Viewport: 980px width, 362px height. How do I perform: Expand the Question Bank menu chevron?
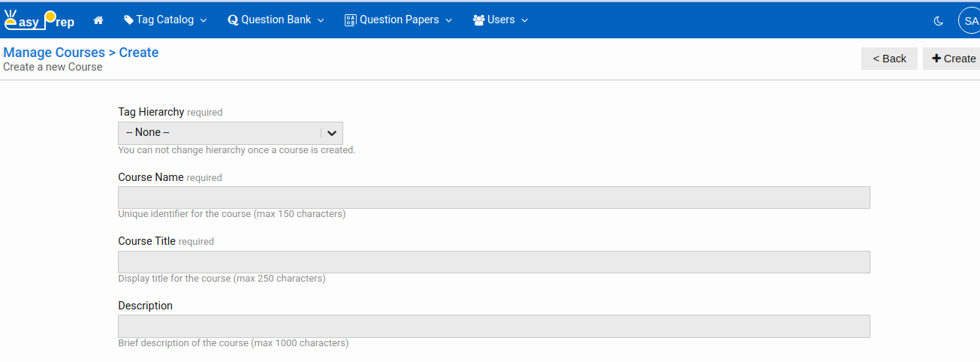tap(321, 21)
